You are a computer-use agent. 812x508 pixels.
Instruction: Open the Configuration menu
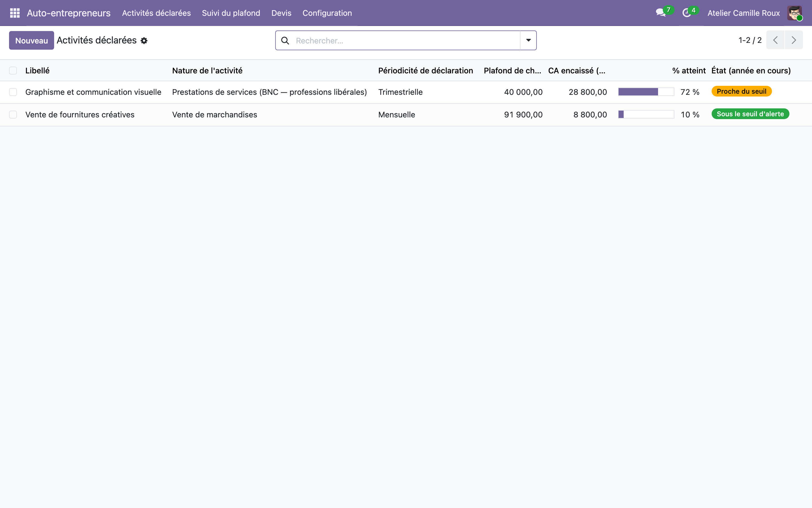(327, 13)
